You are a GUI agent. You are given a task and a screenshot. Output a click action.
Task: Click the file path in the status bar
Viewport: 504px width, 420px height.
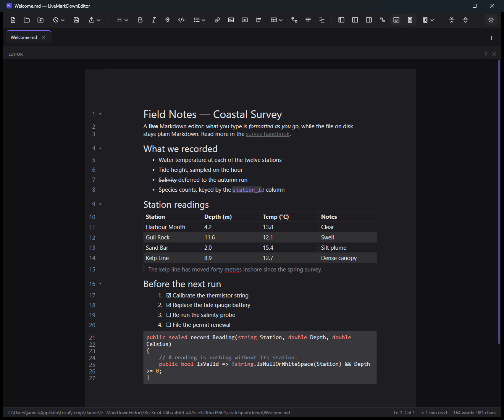pos(149,413)
